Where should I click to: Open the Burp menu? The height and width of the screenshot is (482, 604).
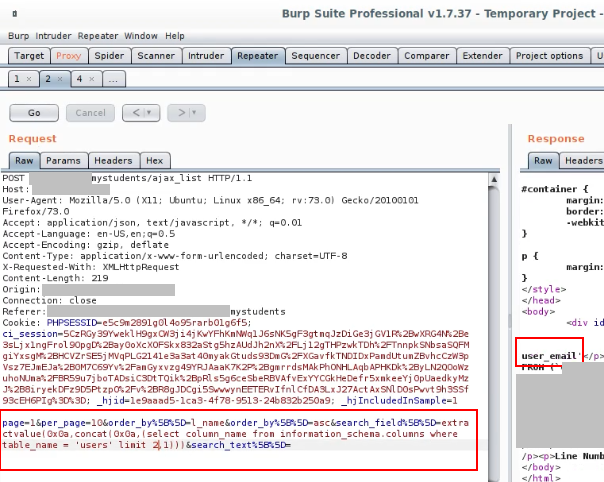[18, 36]
